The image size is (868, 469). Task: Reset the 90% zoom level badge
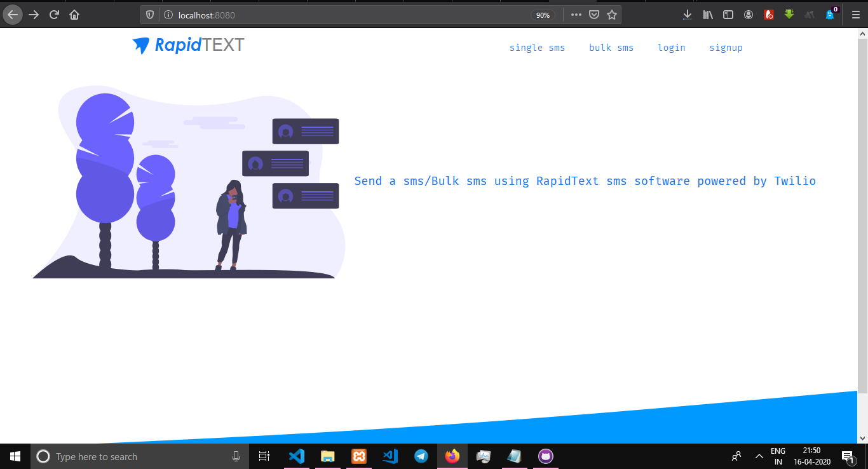[x=543, y=15]
